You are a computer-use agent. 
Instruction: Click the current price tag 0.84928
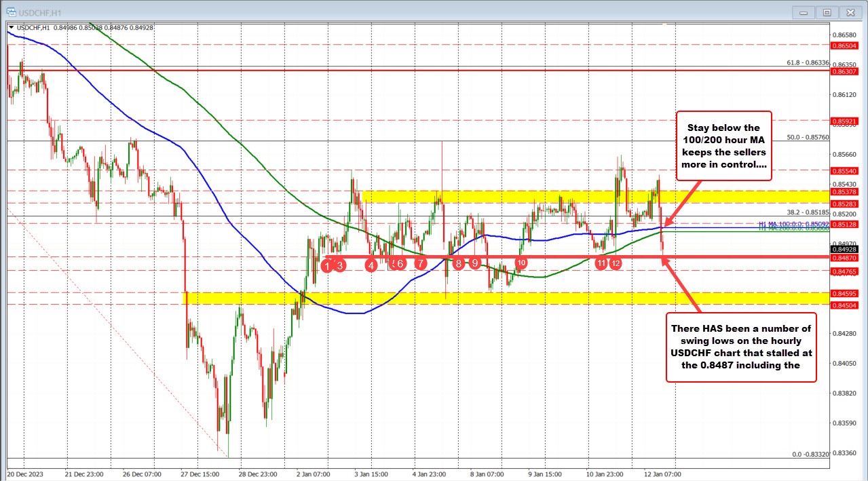(x=844, y=250)
